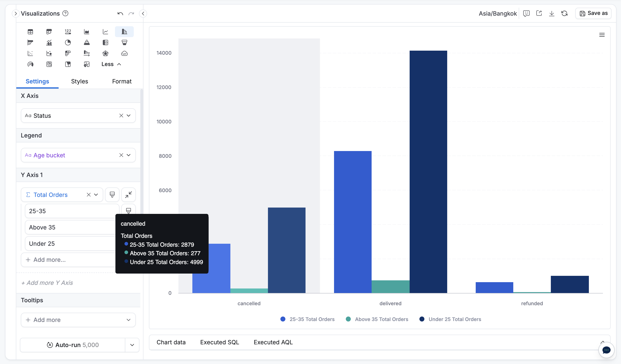621x364 pixels.
Task: Click Add more Y Axis link
Action: [47, 283]
